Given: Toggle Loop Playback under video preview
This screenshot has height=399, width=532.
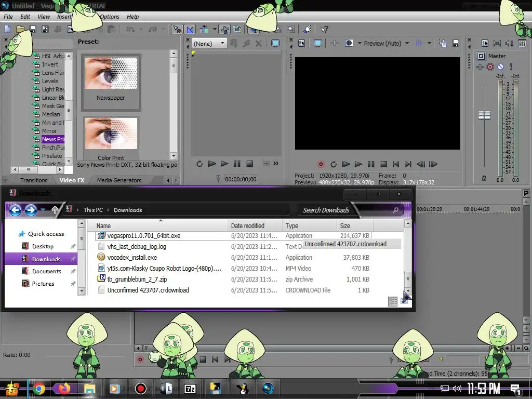Looking at the screenshot, I should [333, 164].
